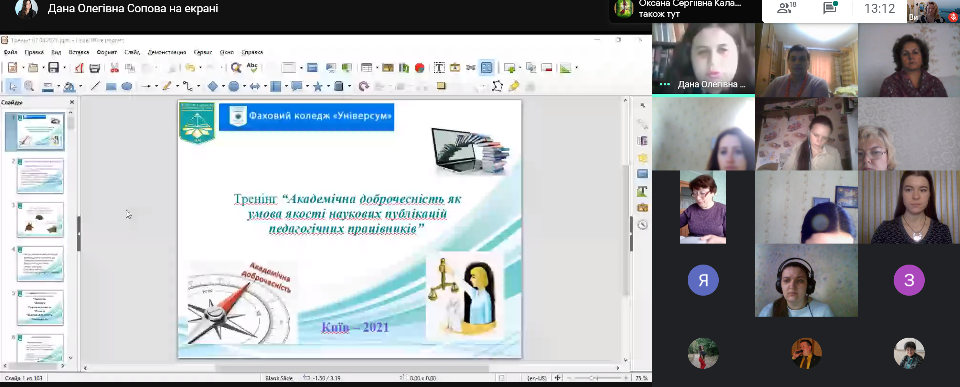Click the Save document floppy icon
Image resolution: width=960 pixels, height=387 pixels.
(x=53, y=67)
